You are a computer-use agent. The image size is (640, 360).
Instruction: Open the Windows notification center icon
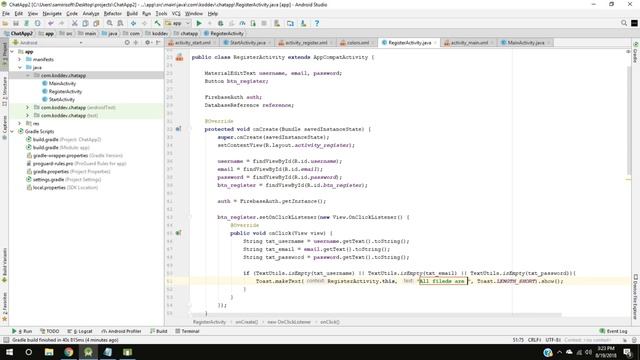(628, 352)
